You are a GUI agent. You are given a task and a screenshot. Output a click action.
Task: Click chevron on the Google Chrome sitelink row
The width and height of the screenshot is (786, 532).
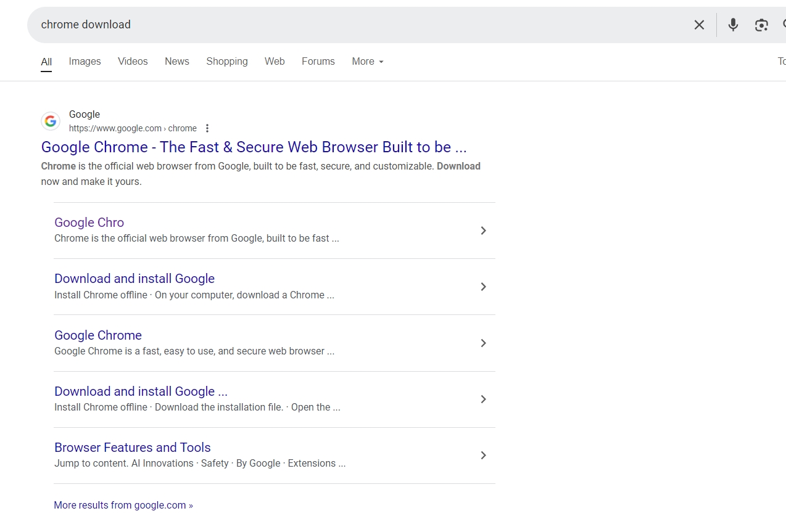(484, 343)
